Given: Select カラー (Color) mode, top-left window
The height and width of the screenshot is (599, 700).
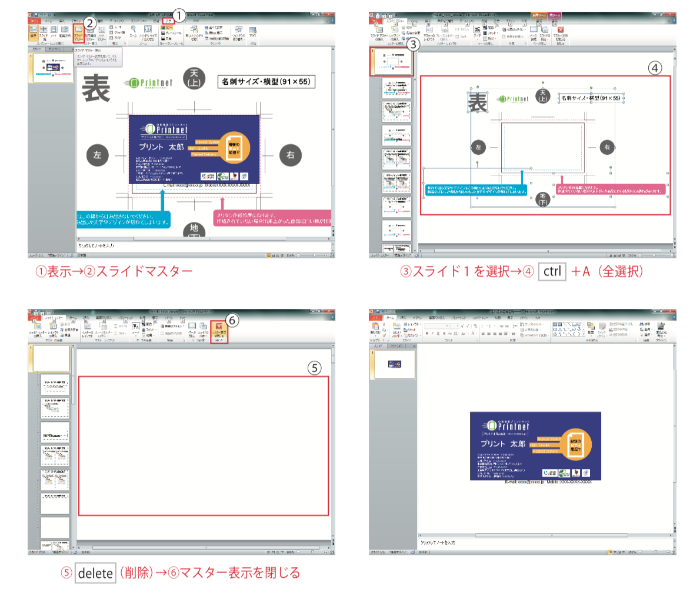Looking at the screenshot, I should click(x=166, y=27).
